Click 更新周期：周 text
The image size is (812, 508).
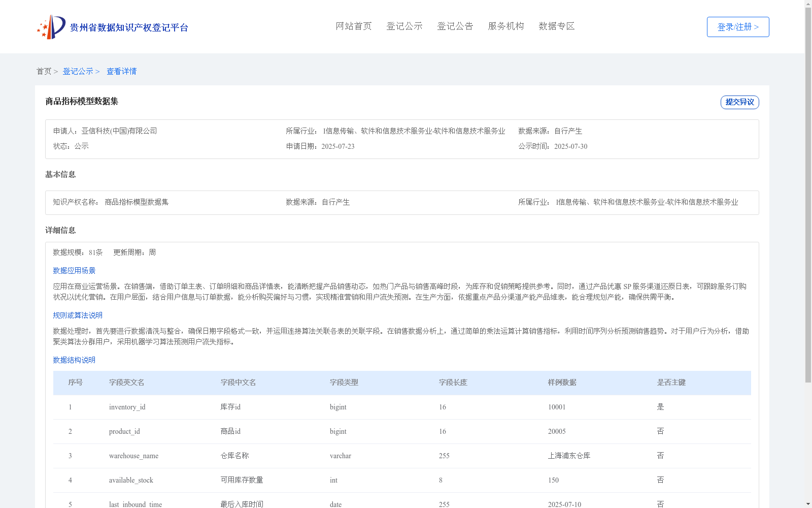coord(134,252)
